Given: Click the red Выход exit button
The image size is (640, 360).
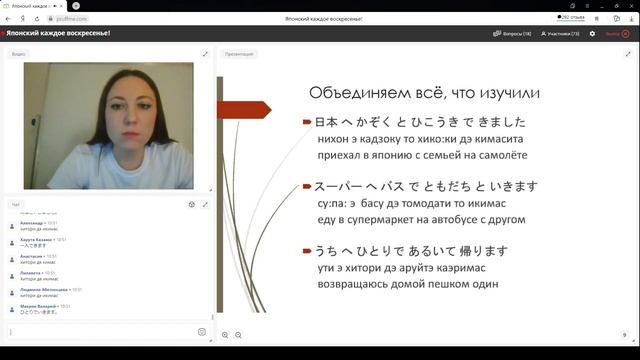Looking at the screenshot, I should 617,34.
